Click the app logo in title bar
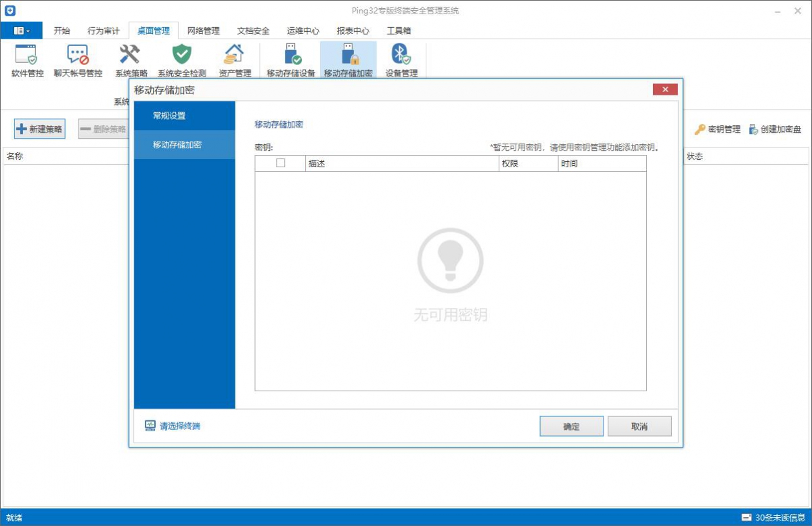Viewport: 812px width, 526px height. [x=10, y=11]
